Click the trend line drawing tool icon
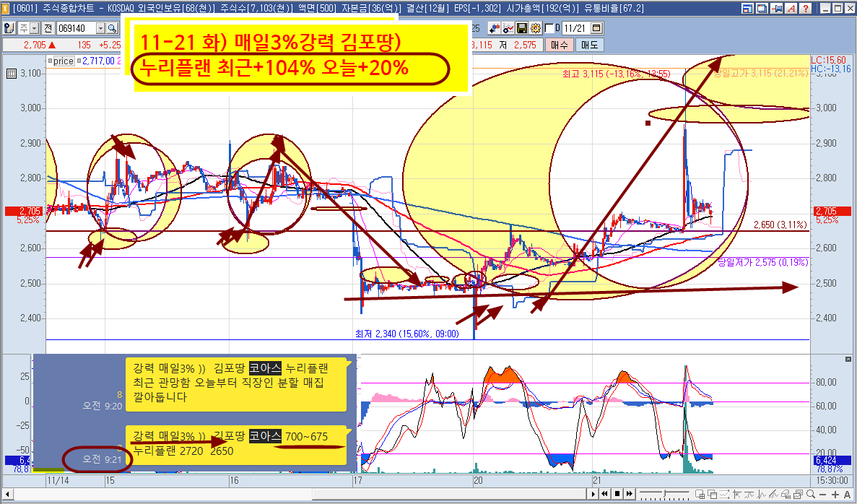The height and width of the screenshot is (504, 857). pyautogui.click(x=774, y=495)
